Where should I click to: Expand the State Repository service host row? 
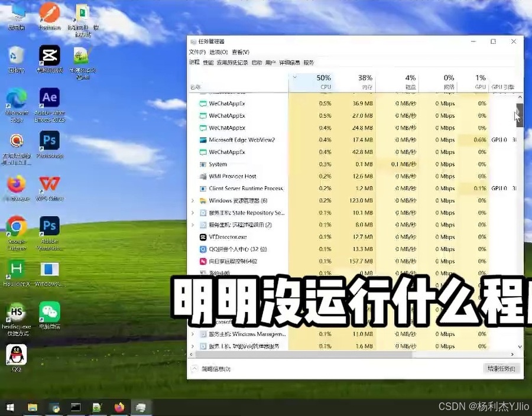pos(193,213)
